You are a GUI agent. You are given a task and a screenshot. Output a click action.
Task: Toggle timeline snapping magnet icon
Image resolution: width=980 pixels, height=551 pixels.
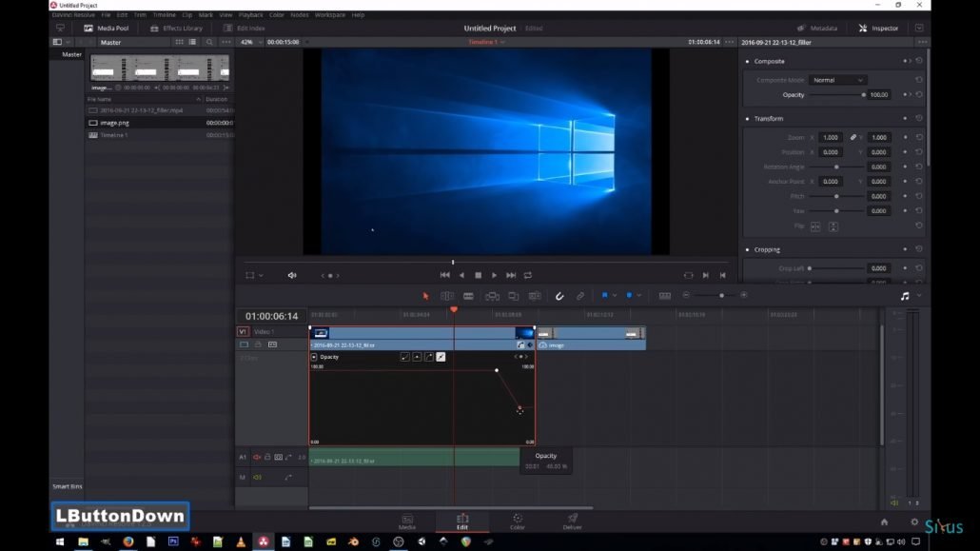point(559,296)
